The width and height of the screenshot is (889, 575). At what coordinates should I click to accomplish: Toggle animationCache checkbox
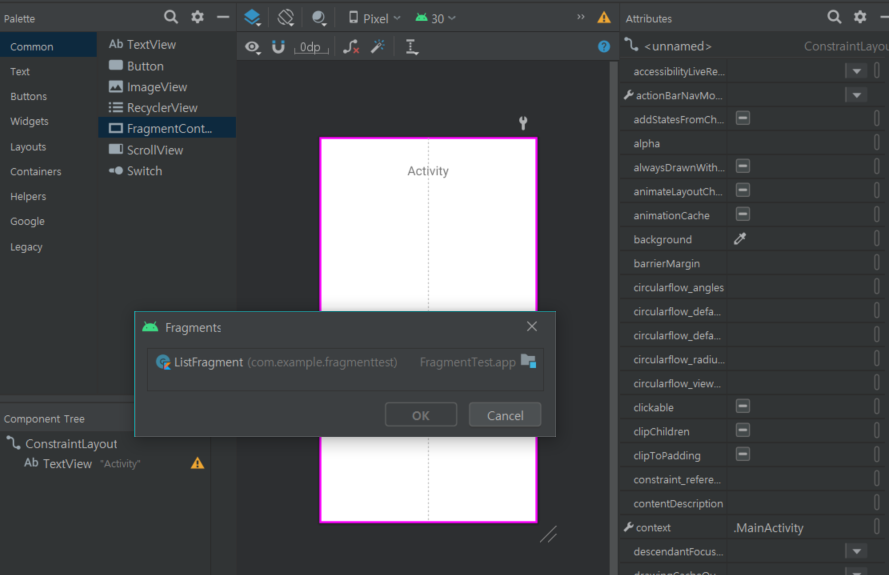743,214
